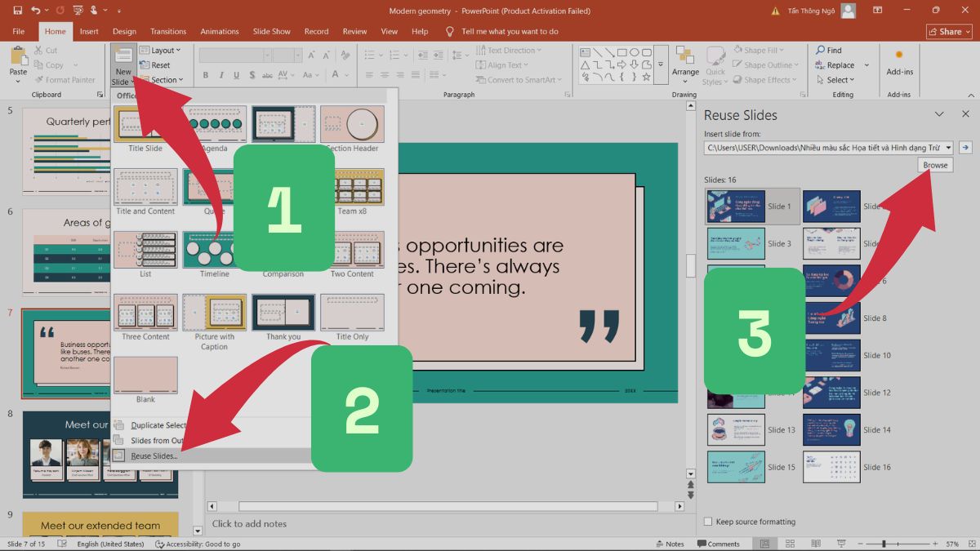Click the Share button
The height and width of the screenshot is (551, 980).
(x=949, y=31)
